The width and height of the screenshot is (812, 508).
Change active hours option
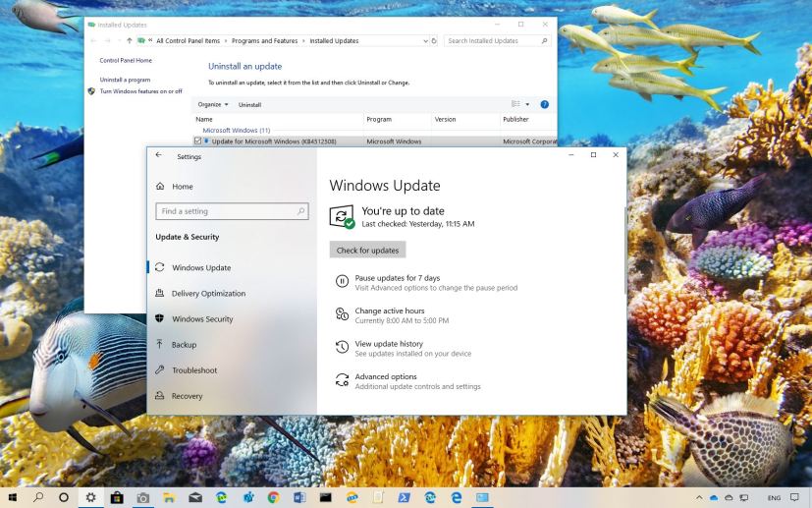390,310
